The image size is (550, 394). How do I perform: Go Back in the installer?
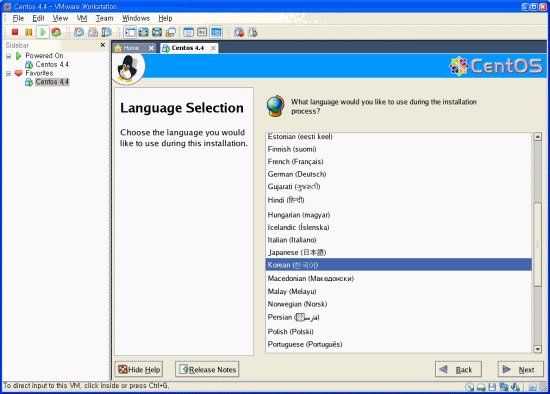coord(458,369)
